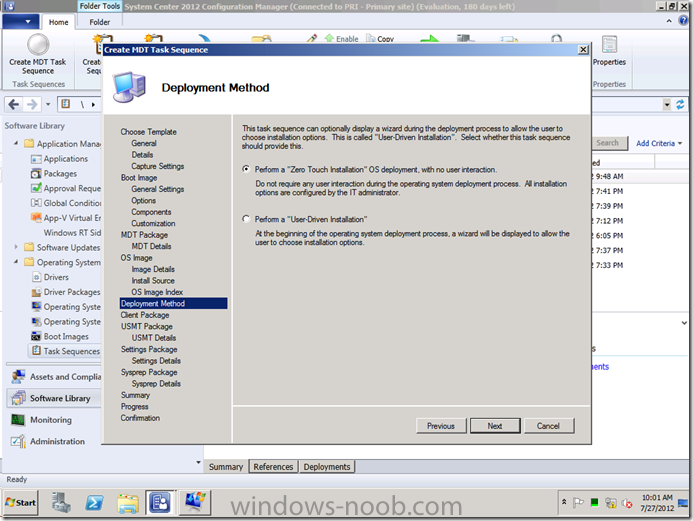Screen dimensions: 693x521
Task: Click the Previous button in the wizard
Action: pyautogui.click(x=441, y=426)
